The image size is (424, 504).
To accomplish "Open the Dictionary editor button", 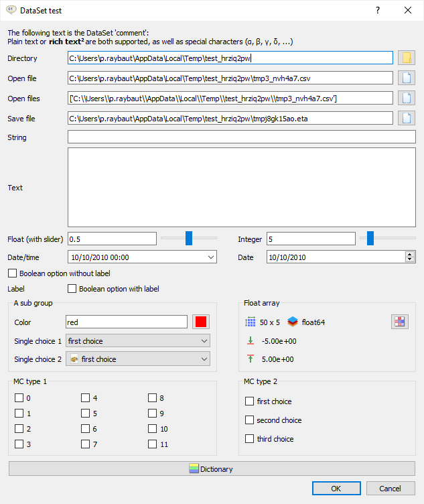I will [212, 468].
